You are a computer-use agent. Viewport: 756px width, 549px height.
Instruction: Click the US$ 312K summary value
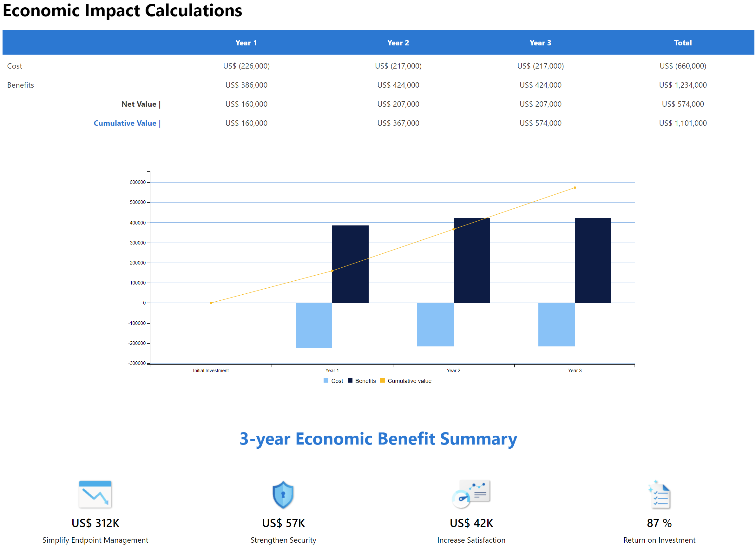(x=95, y=523)
